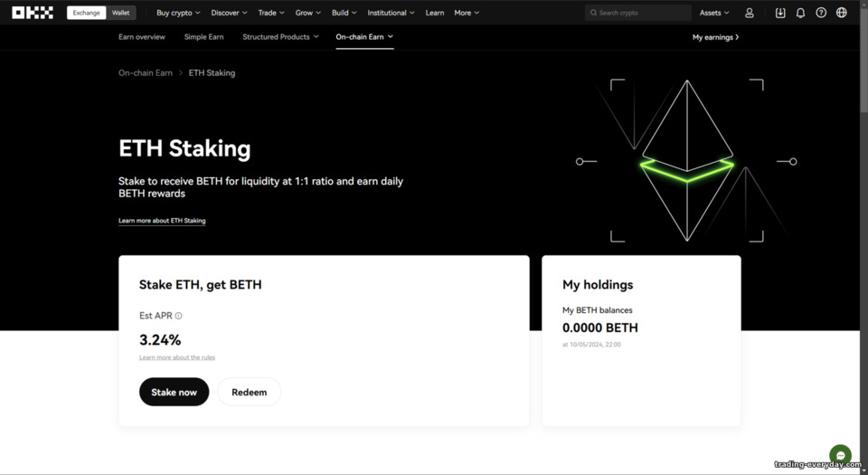
Task: Go to the Earn overview tab
Action: coord(142,37)
